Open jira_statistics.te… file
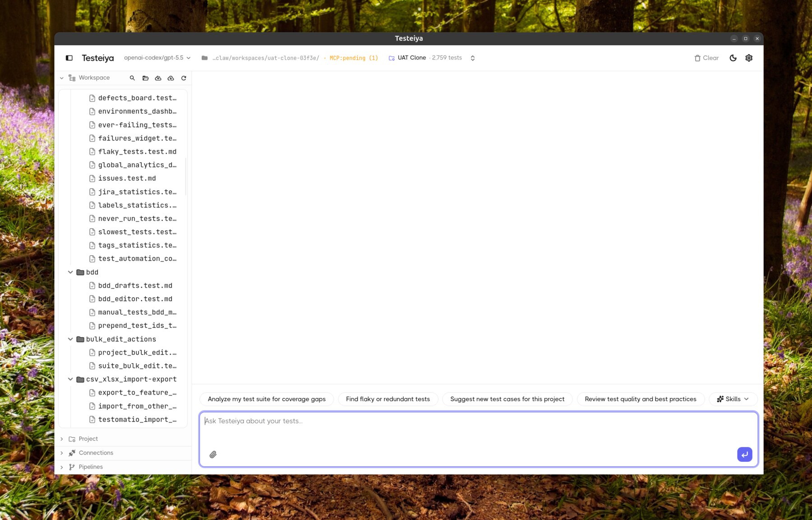812x520 pixels. [x=133, y=192]
